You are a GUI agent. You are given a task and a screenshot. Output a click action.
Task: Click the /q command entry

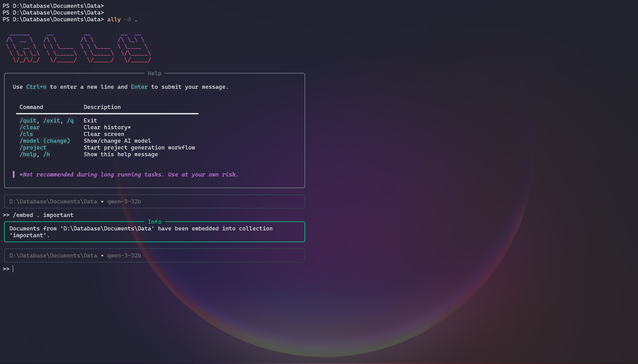70,121
